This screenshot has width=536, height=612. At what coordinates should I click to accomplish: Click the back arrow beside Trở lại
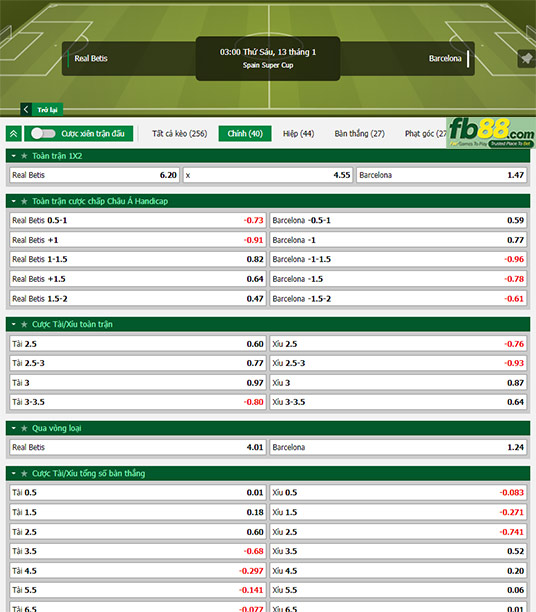coord(26,109)
